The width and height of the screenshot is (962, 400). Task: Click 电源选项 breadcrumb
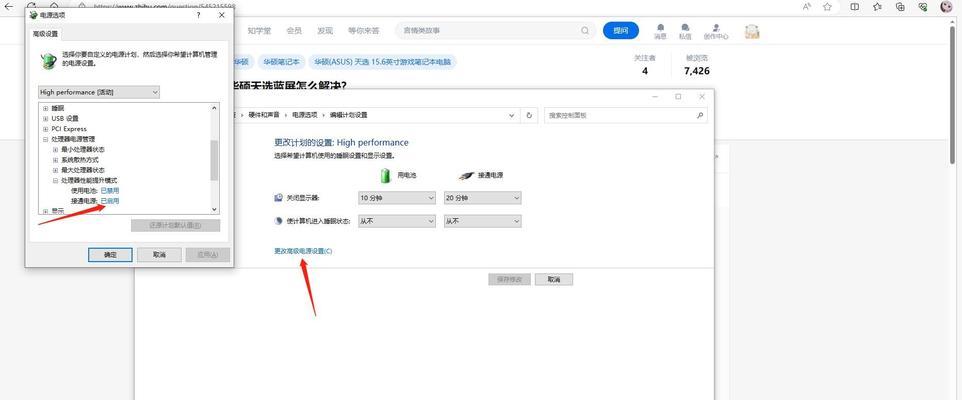point(304,115)
